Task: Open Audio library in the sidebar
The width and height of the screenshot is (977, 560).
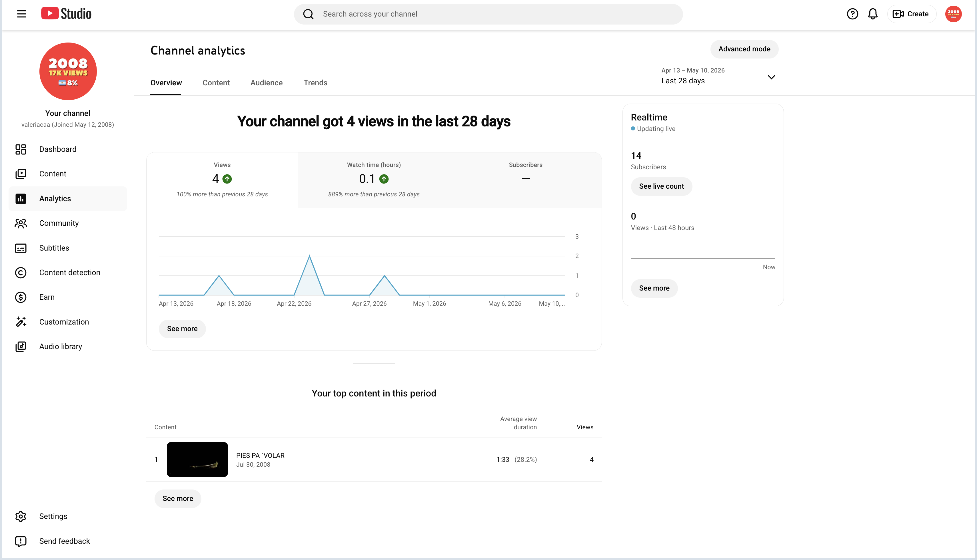Action: (x=68, y=347)
